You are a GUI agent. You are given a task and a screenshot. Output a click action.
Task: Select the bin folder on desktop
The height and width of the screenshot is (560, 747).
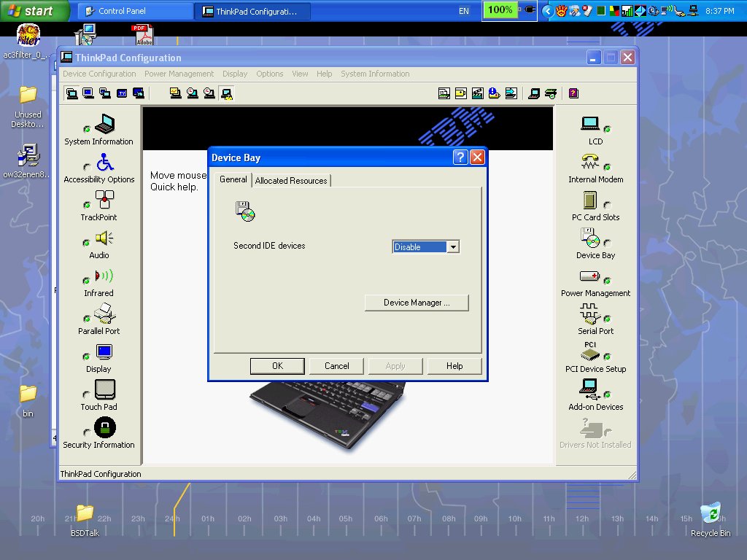tap(28, 401)
